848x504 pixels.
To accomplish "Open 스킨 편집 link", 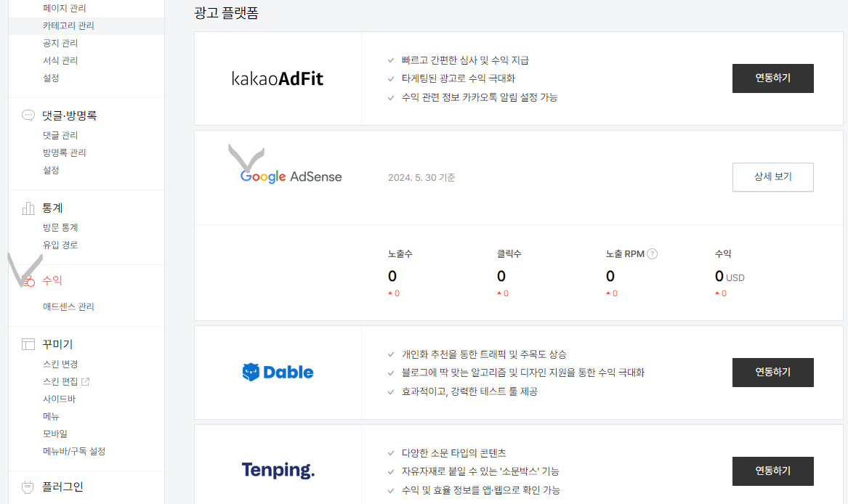I will [x=60, y=381].
